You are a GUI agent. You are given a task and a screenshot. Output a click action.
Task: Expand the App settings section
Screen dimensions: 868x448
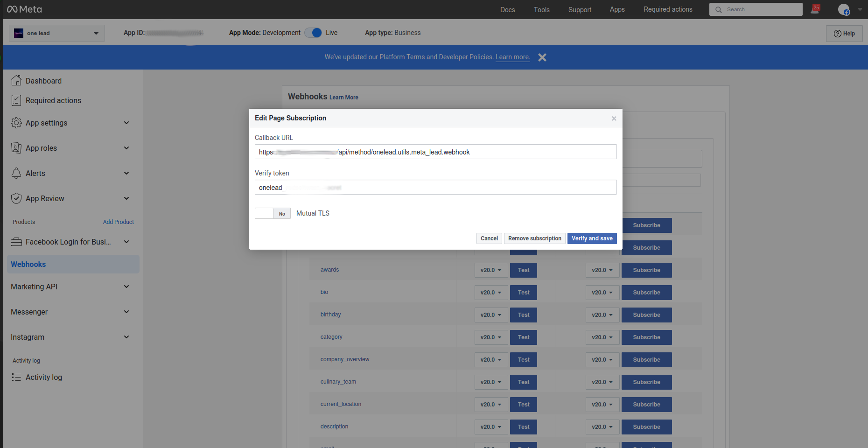[126, 123]
